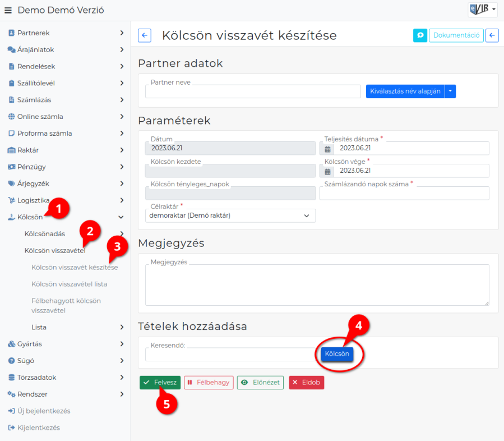The width and height of the screenshot is (504, 441).
Task: Expand the Lista submenu
Action: tap(76, 327)
